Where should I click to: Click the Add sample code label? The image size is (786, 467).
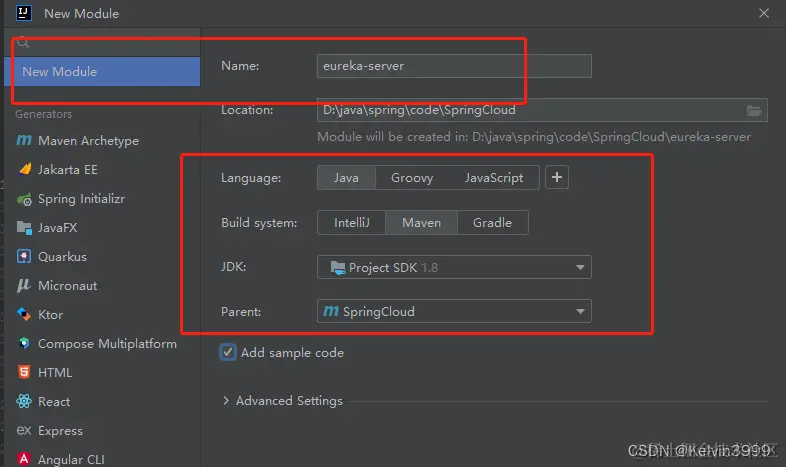(x=292, y=353)
